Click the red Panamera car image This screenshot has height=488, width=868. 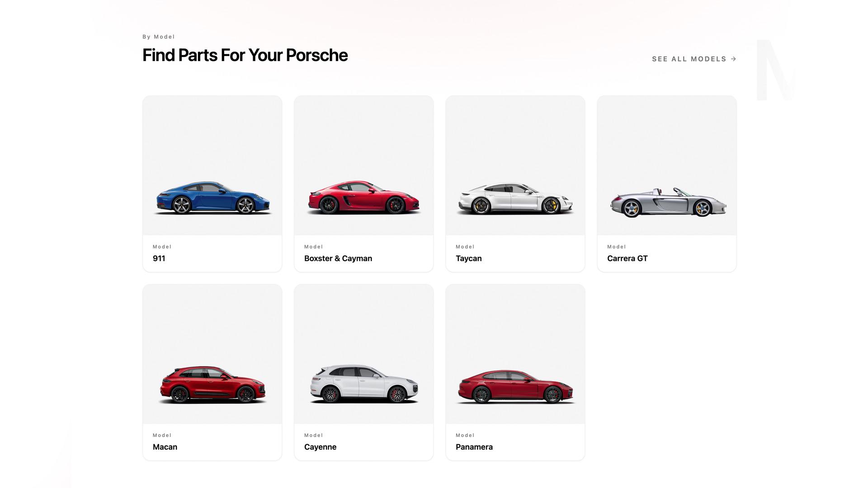(x=515, y=387)
